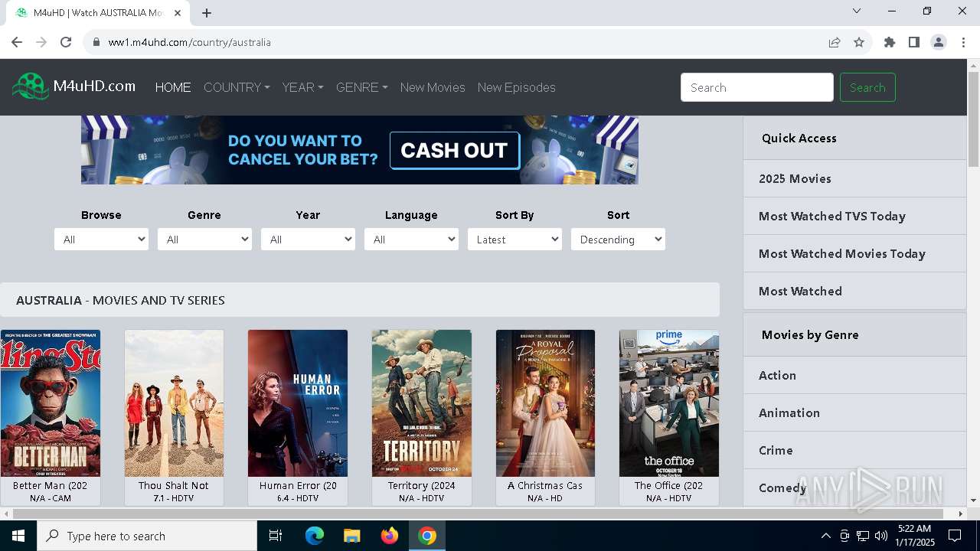
Task: Click the Territory (2024 title text
Action: (422, 485)
